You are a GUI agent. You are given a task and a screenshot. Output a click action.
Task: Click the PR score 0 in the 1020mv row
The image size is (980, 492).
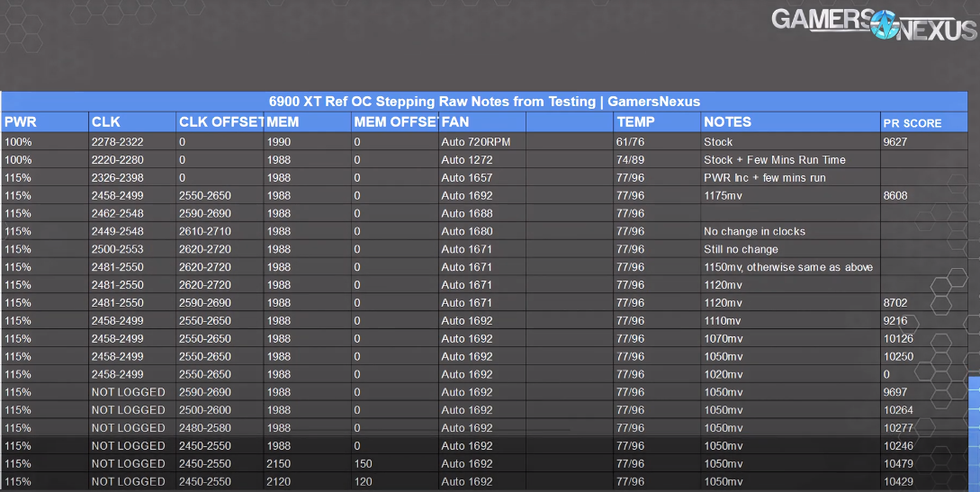point(886,374)
